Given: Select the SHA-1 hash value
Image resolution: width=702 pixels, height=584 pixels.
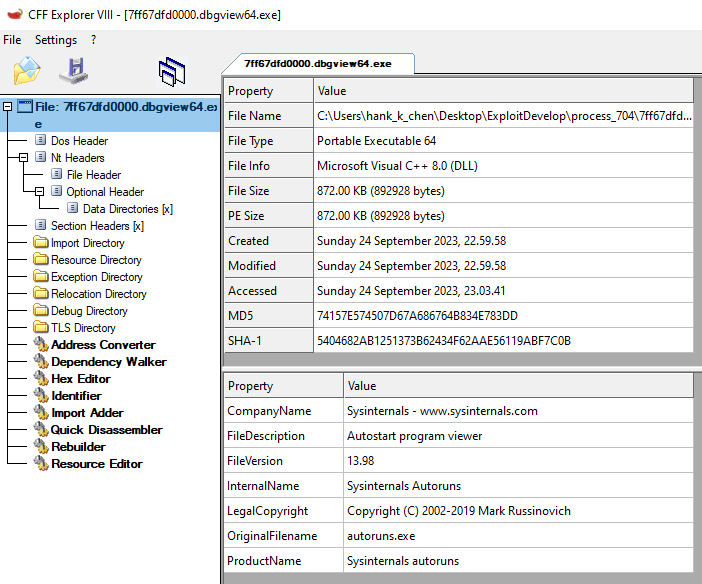Looking at the screenshot, I should click(x=503, y=341).
